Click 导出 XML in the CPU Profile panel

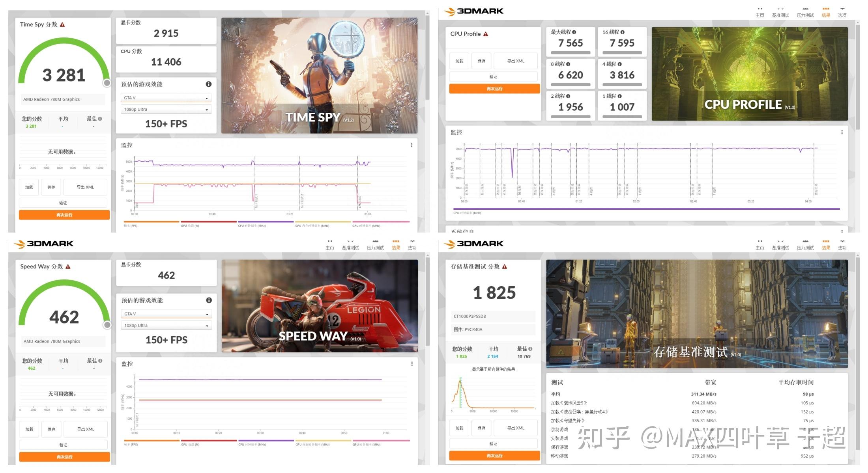click(x=516, y=61)
